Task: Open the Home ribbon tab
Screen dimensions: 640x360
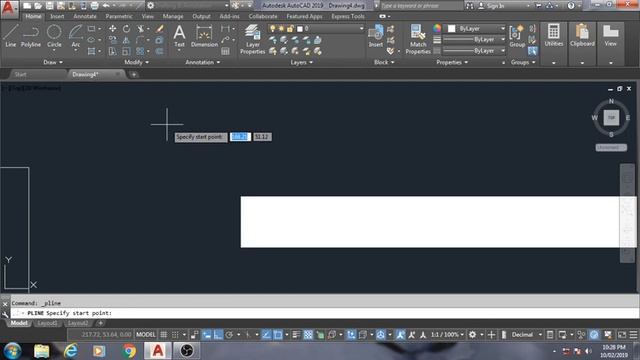Action: tap(33, 16)
